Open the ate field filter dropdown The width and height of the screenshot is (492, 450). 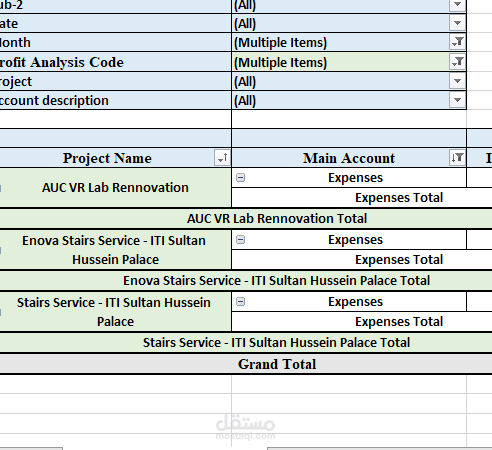(457, 23)
